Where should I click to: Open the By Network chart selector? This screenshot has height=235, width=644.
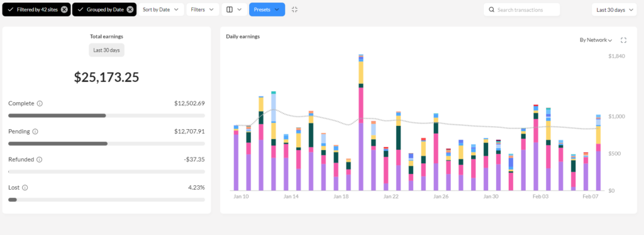point(596,40)
